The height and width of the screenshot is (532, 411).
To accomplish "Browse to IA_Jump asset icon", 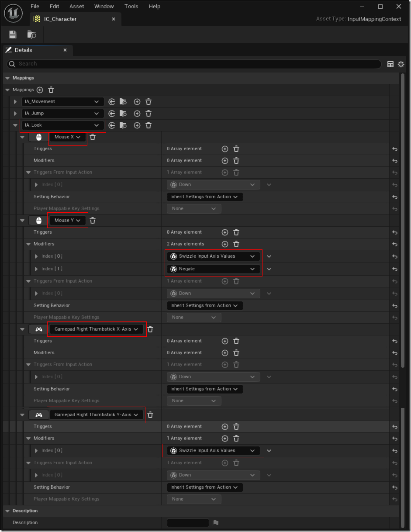I will 123,114.
